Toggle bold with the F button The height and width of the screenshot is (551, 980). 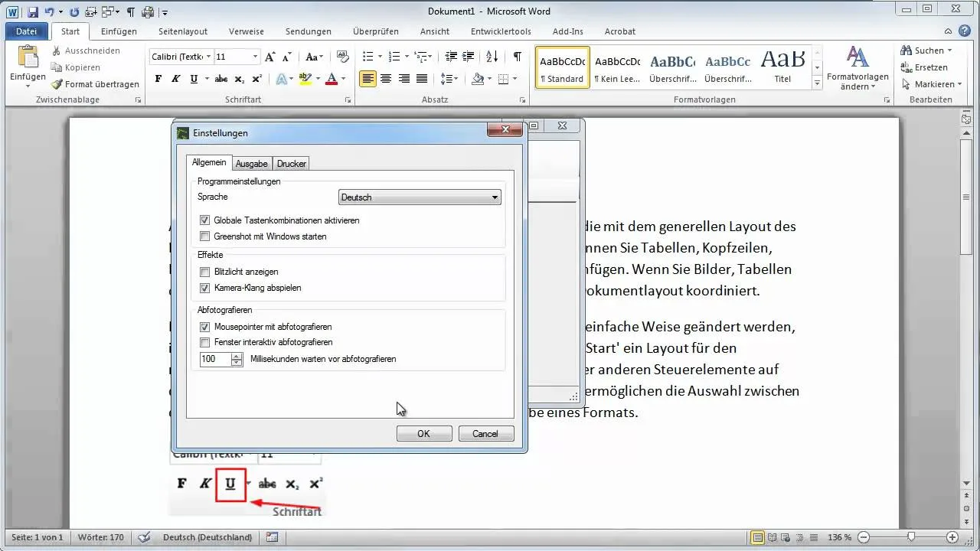[x=158, y=79]
